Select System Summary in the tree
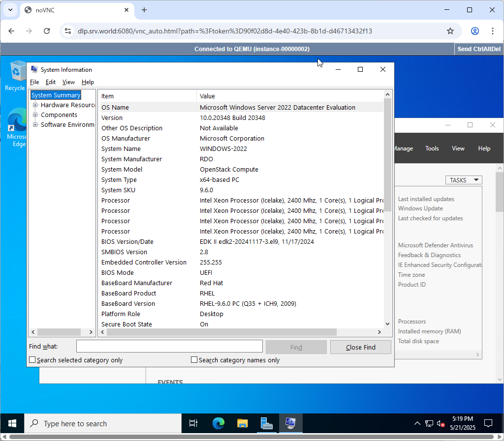The width and height of the screenshot is (504, 441). click(56, 95)
